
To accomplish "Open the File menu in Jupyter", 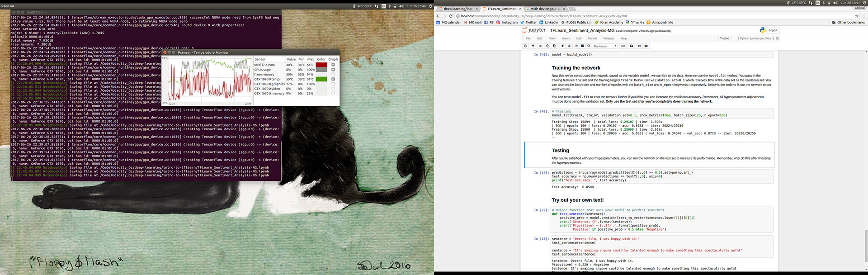I will tap(528, 38).
